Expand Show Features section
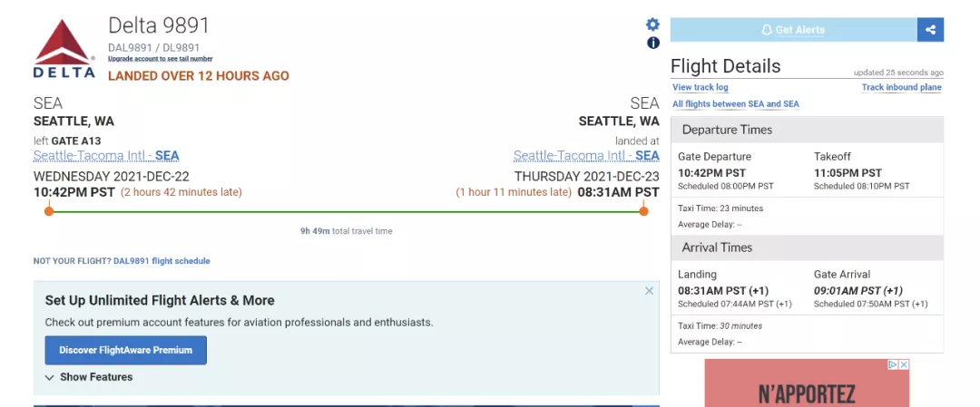Screen dimensions: 980x407 [89, 377]
